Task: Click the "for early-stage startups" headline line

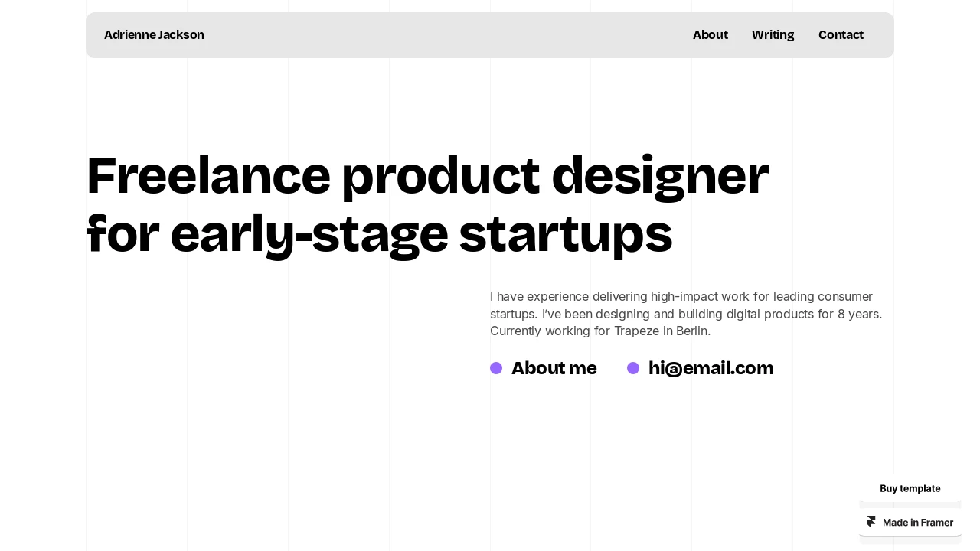Action: click(x=380, y=233)
